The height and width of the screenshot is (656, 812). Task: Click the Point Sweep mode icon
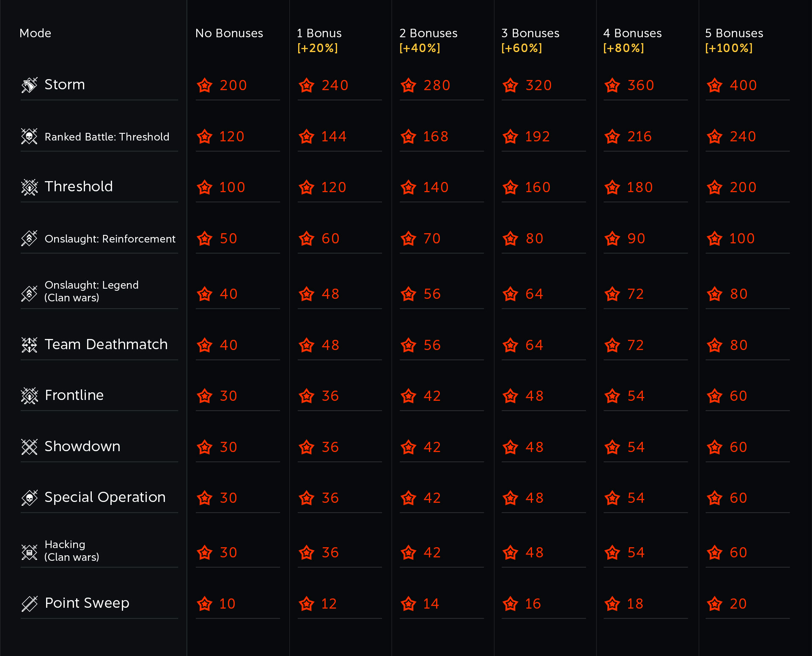30,604
